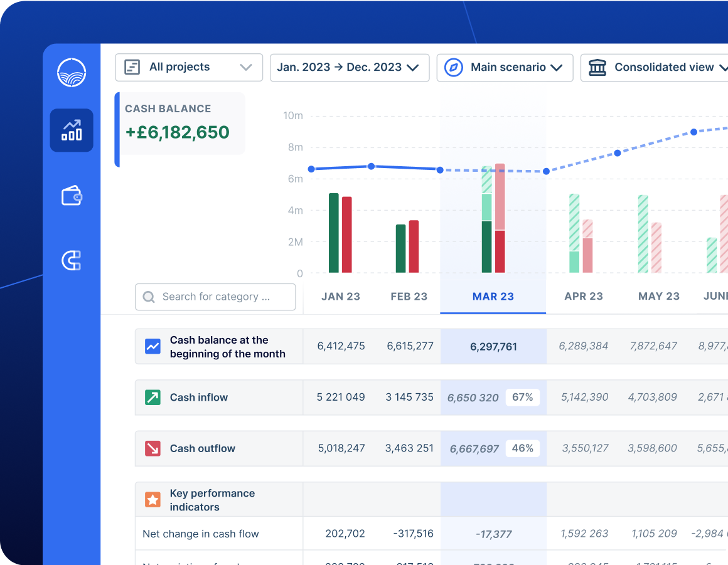This screenshot has width=728, height=565.
Task: Click the 3,463 251 February outflow cell
Action: [x=409, y=448]
